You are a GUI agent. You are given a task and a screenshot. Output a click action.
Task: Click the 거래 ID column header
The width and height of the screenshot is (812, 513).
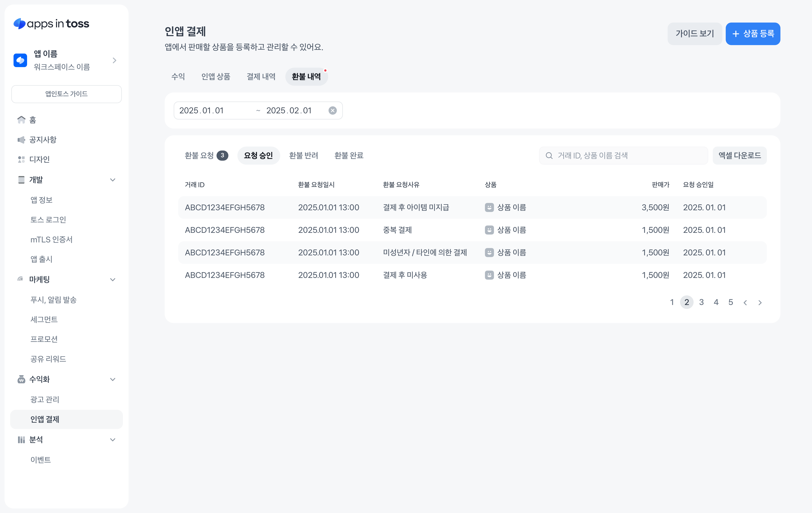click(195, 185)
